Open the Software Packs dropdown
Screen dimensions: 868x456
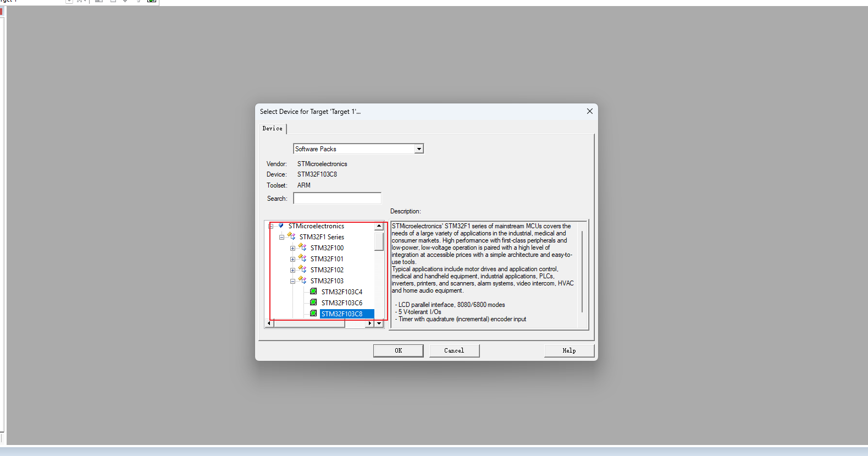coord(419,149)
